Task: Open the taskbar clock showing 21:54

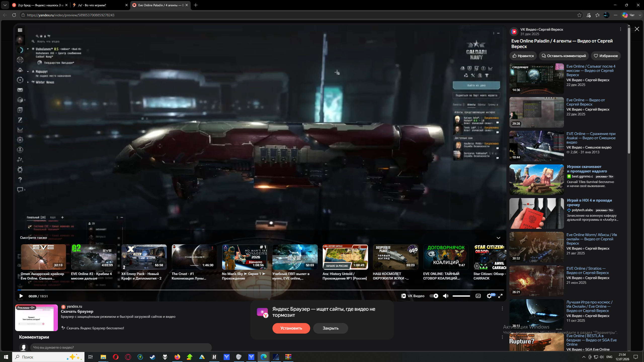Action: [x=622, y=357]
